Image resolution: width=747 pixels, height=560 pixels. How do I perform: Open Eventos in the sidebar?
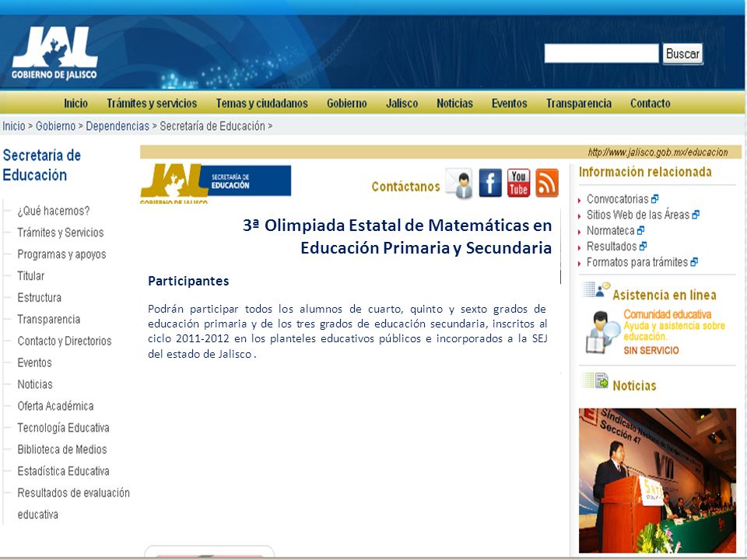[35, 363]
